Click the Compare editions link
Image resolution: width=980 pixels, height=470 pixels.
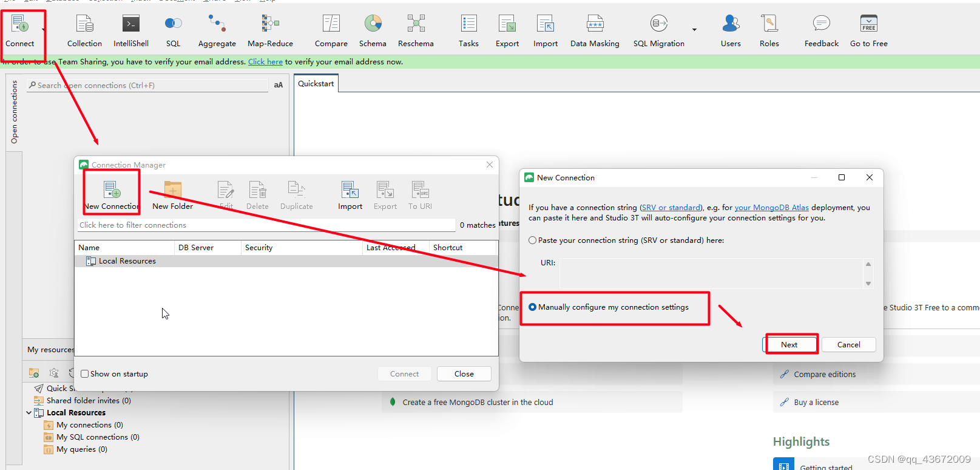[825, 374]
